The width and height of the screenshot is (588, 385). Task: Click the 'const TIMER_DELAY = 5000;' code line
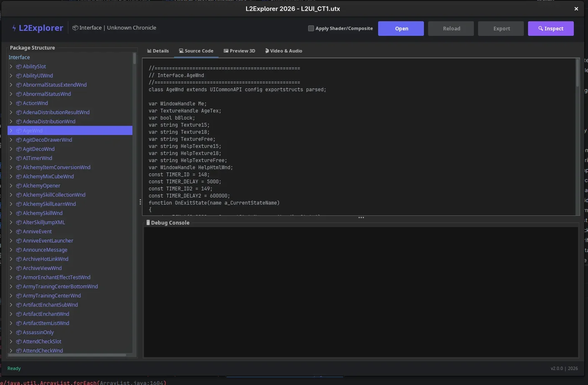point(185,182)
